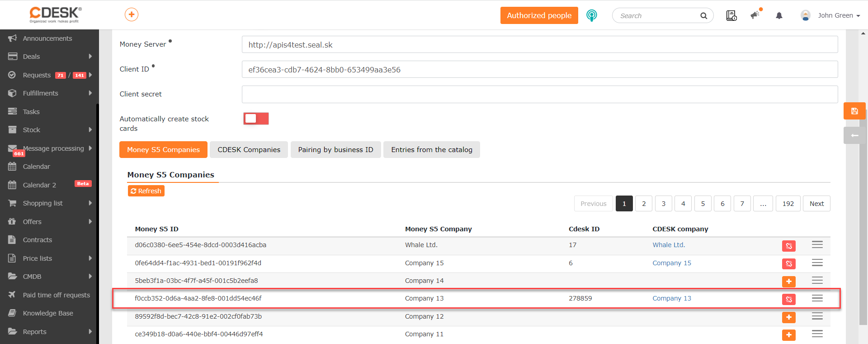Expand the CMDB submenu arrow

point(90,277)
